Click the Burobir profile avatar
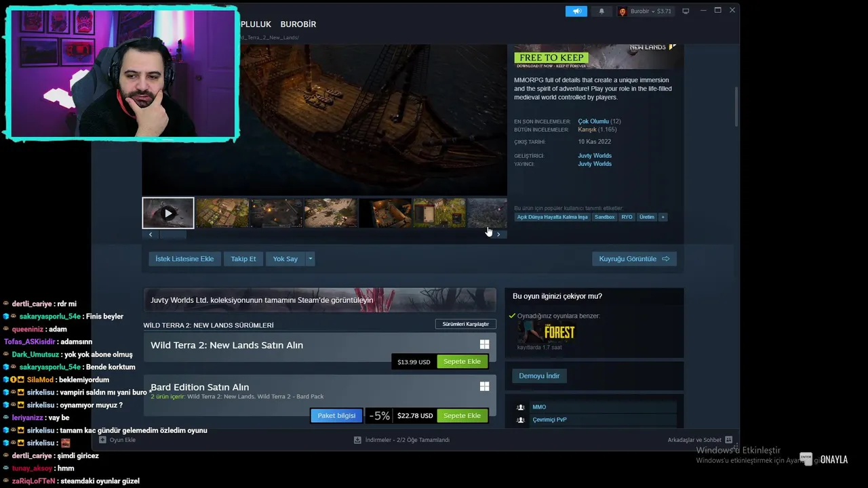Viewport: 868px width, 488px height. 623,12
